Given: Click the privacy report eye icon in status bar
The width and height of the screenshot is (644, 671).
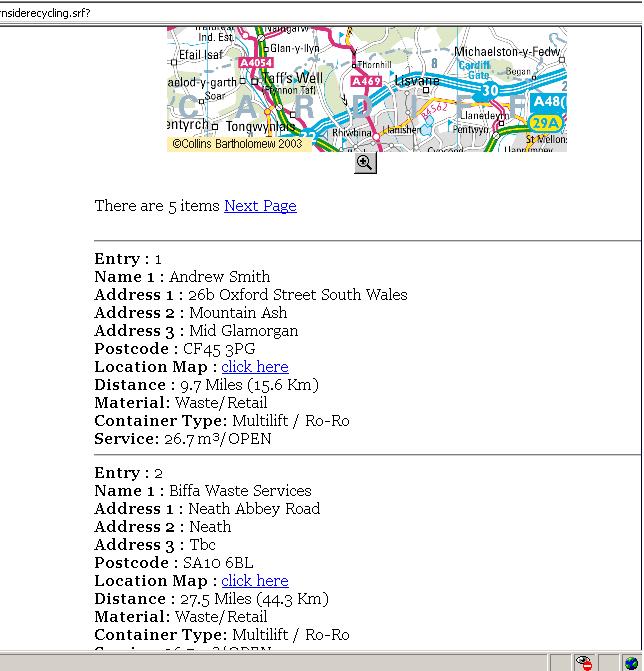Looking at the screenshot, I should 584,662.
